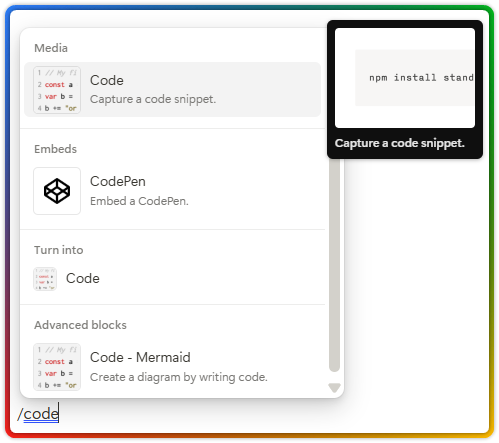Click 'Create a diagram by writing code.' description

tap(179, 377)
